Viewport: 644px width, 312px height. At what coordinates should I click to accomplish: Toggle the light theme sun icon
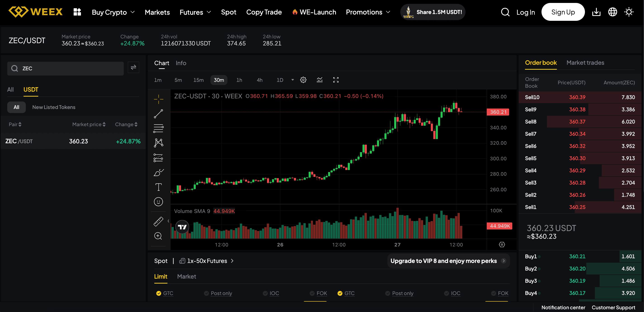tap(629, 12)
